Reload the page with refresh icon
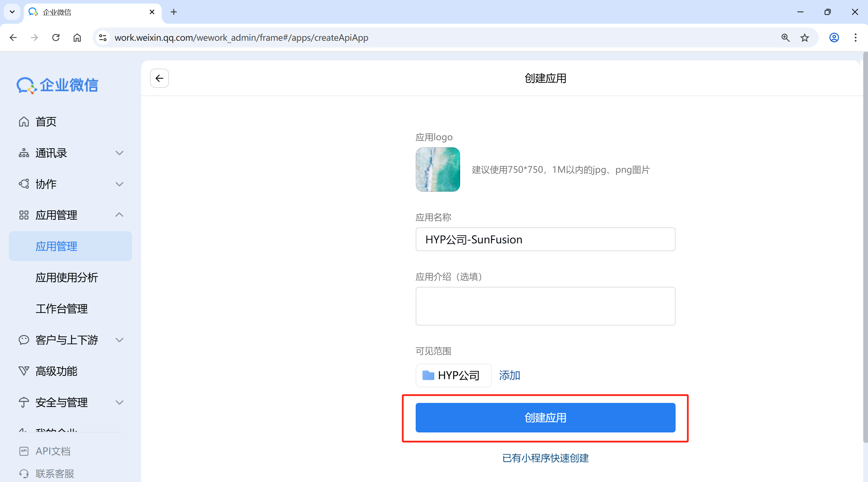This screenshot has width=868, height=482. pos(56,38)
